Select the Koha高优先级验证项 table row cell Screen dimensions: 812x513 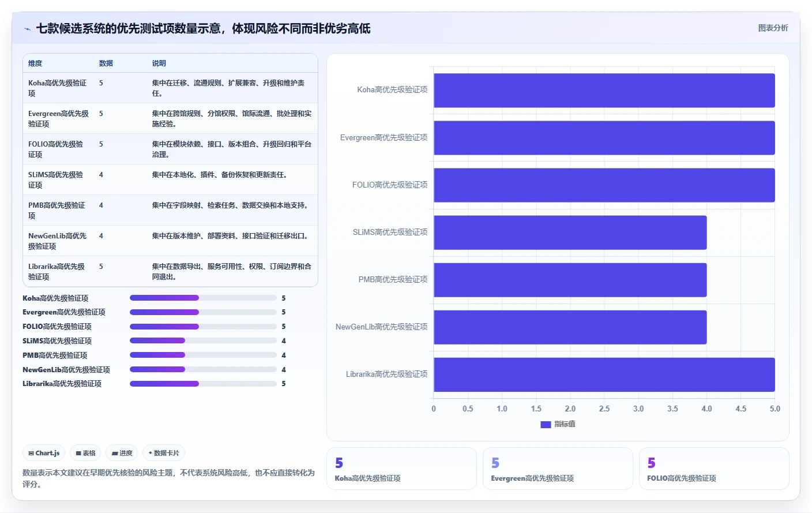click(59, 88)
